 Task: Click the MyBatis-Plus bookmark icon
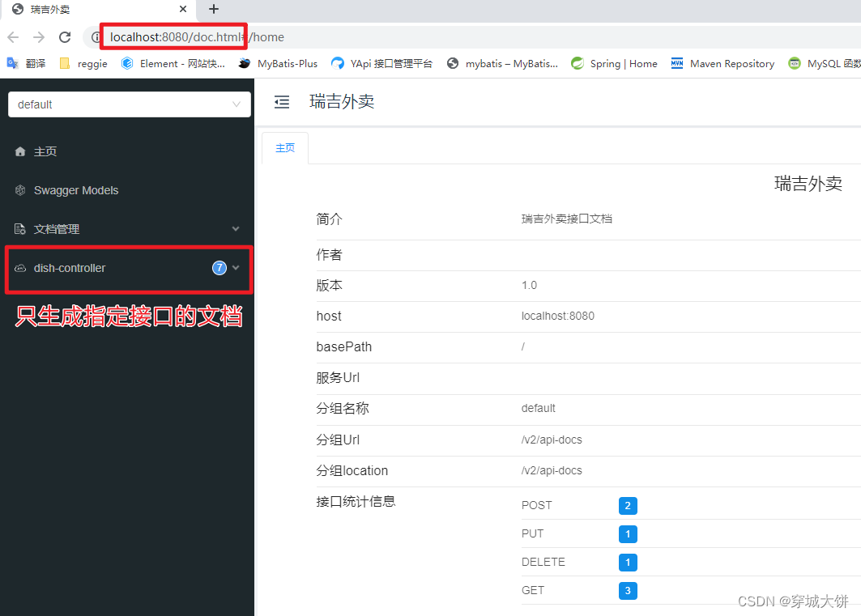244,63
